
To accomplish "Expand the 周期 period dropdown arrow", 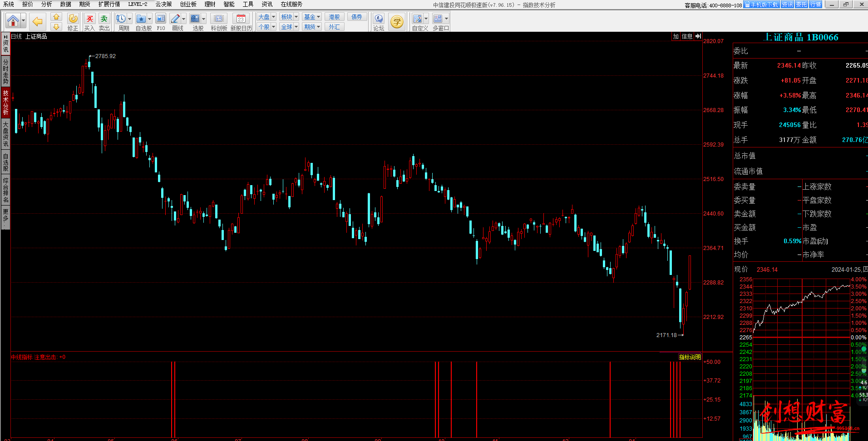I will coord(130,19).
